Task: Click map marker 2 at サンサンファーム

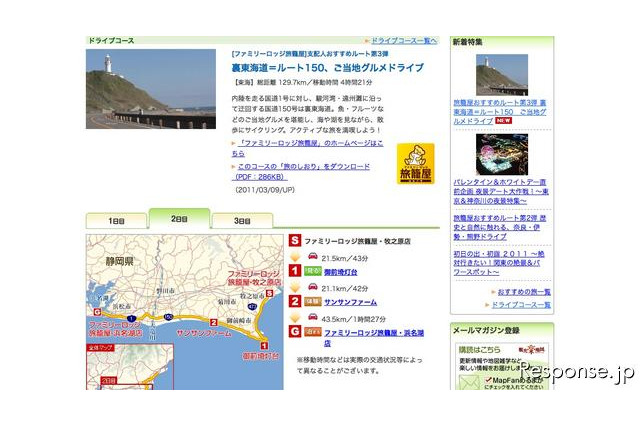Action: click(213, 322)
